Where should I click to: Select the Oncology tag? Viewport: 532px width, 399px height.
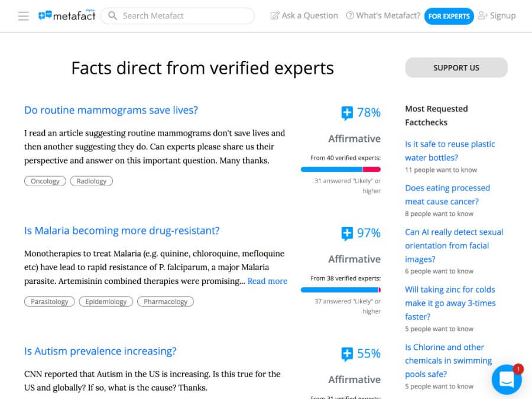[45, 181]
